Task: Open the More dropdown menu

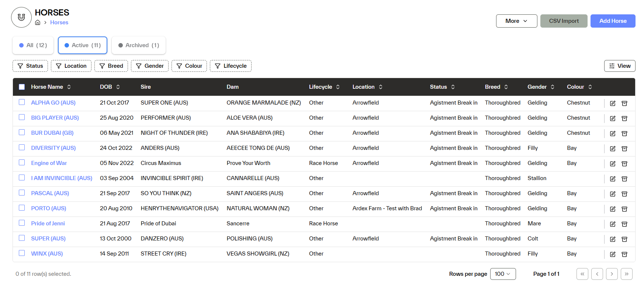Action: click(516, 21)
